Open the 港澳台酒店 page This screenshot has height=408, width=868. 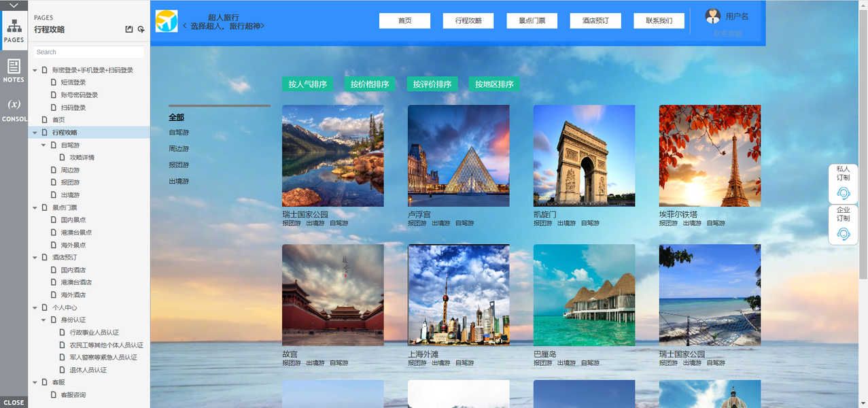pyautogui.click(x=76, y=282)
